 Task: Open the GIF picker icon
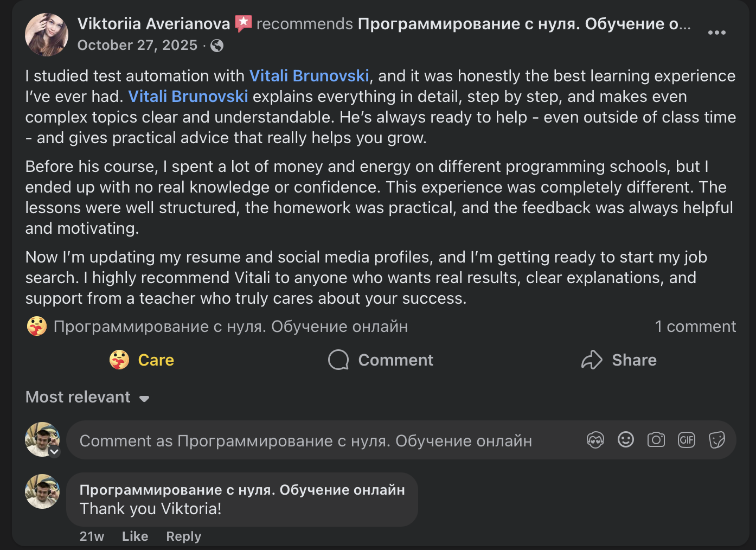click(x=686, y=440)
